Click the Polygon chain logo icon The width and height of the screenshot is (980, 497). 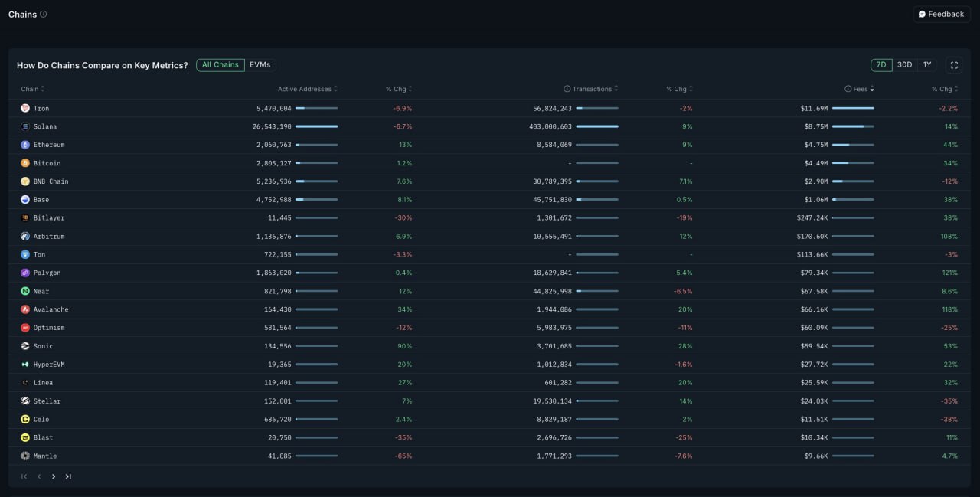(x=25, y=273)
